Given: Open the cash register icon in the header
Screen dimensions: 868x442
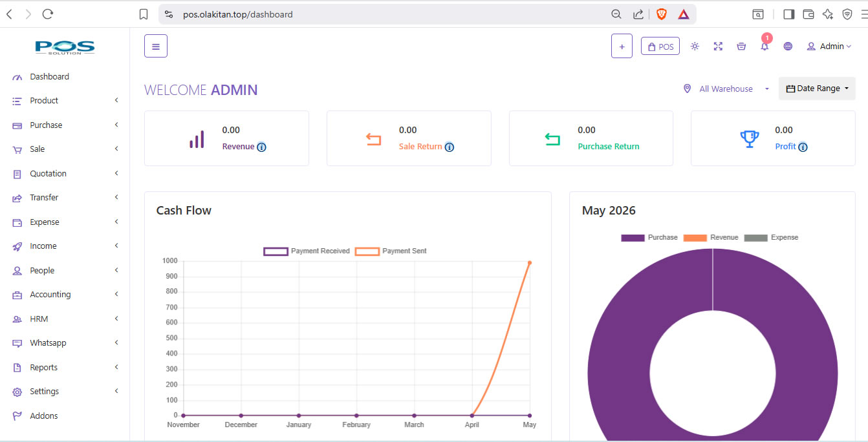Looking at the screenshot, I should tap(741, 47).
